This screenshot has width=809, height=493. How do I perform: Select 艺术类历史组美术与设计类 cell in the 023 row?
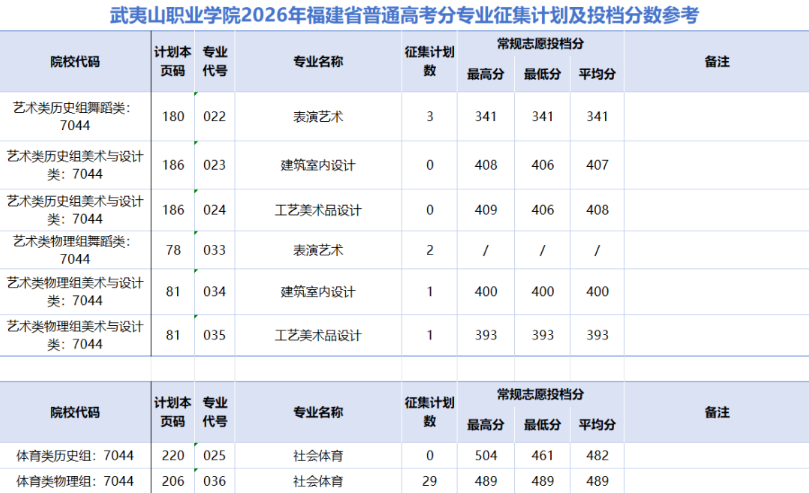click(75, 165)
